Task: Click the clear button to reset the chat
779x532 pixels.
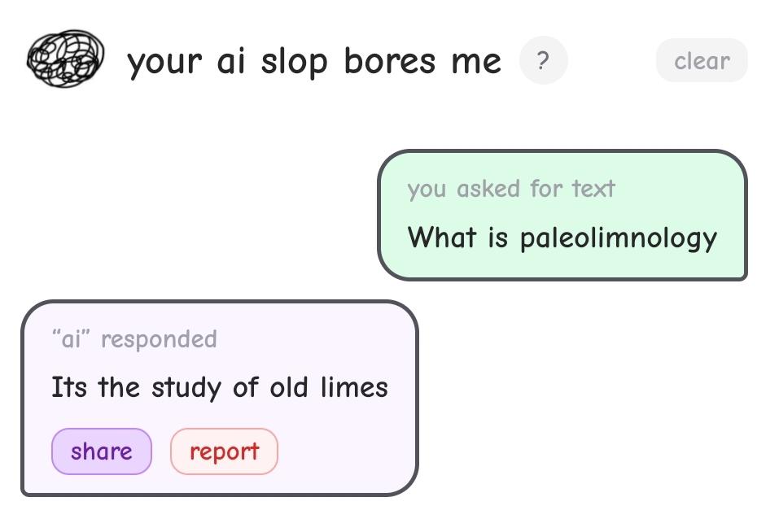Action: [701, 60]
